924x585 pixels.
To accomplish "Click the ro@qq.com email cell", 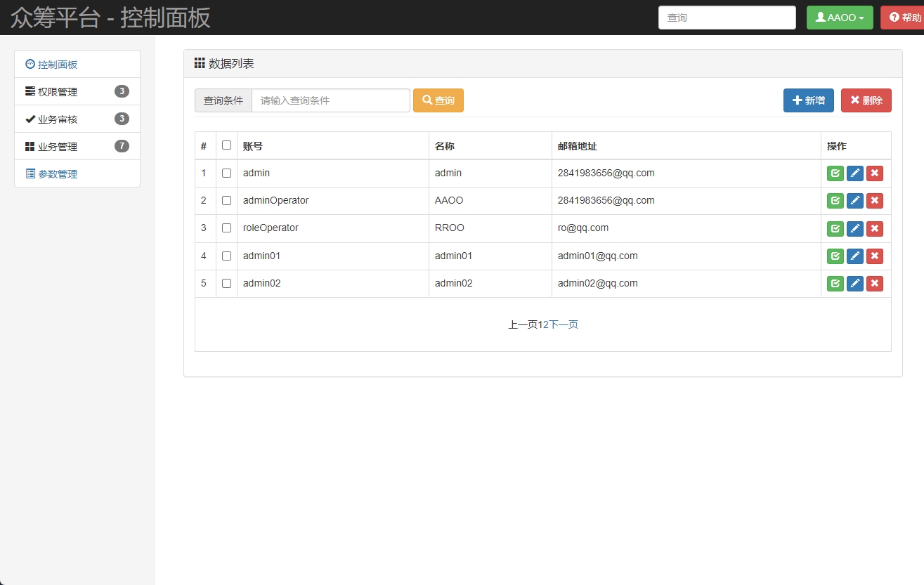I will (x=687, y=228).
